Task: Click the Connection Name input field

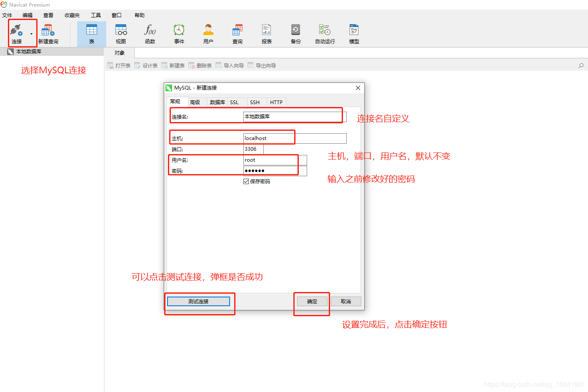Action: coord(295,117)
